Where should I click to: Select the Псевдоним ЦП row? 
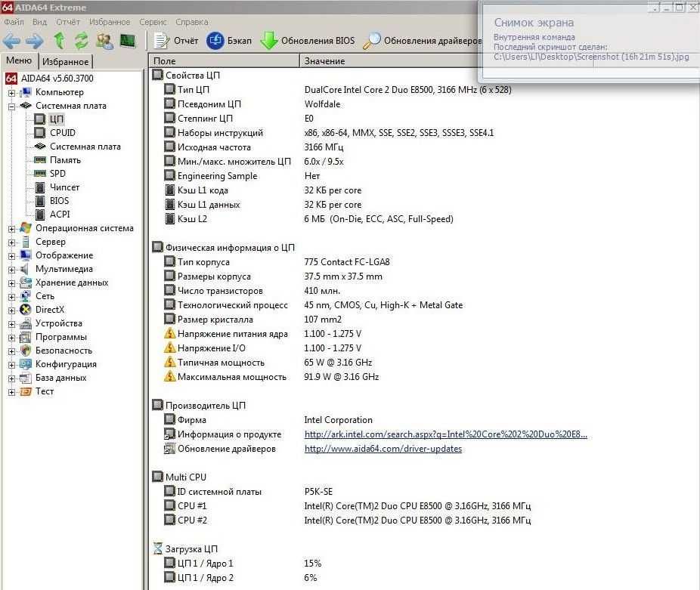pyautogui.click(x=252, y=104)
